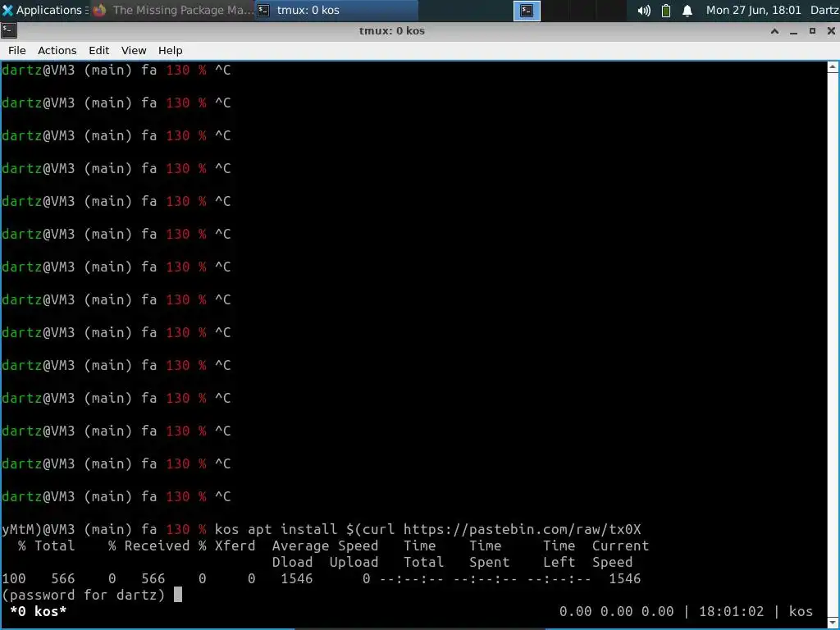Click the 'Upload' curl subheader
The width and height of the screenshot is (840, 630).
[354, 562]
